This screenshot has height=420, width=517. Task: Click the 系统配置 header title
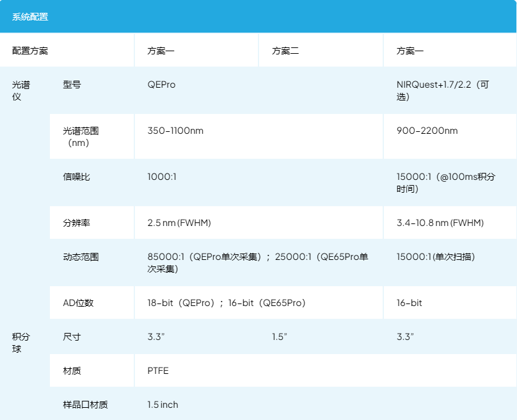[30, 17]
